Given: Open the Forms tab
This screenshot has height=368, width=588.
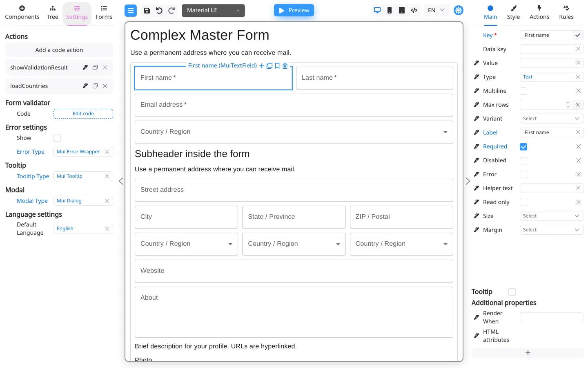Looking at the screenshot, I should [x=104, y=13].
